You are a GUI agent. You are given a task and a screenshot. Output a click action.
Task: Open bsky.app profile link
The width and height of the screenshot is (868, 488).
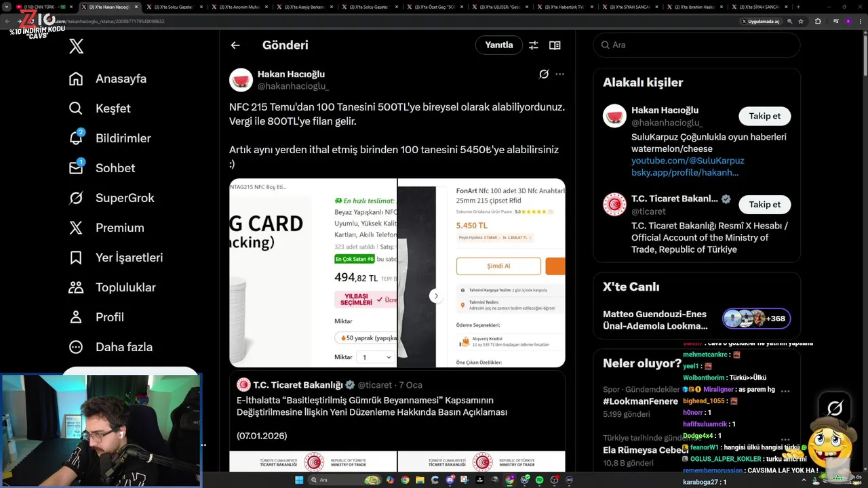coord(685,172)
